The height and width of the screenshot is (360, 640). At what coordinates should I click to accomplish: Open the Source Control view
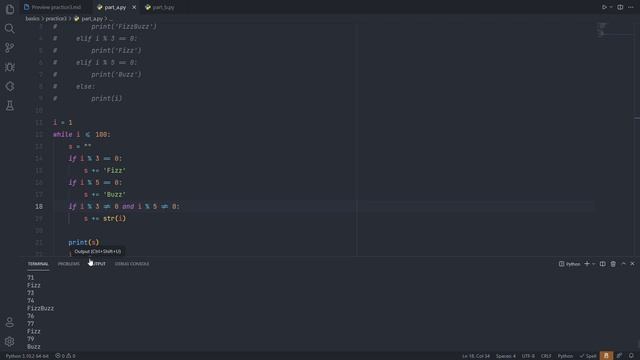(10, 47)
